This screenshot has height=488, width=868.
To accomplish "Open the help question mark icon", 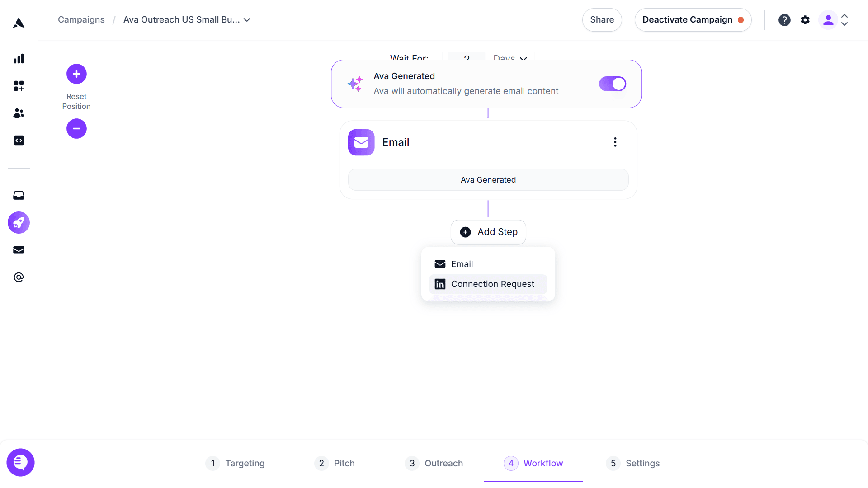I will pos(784,20).
